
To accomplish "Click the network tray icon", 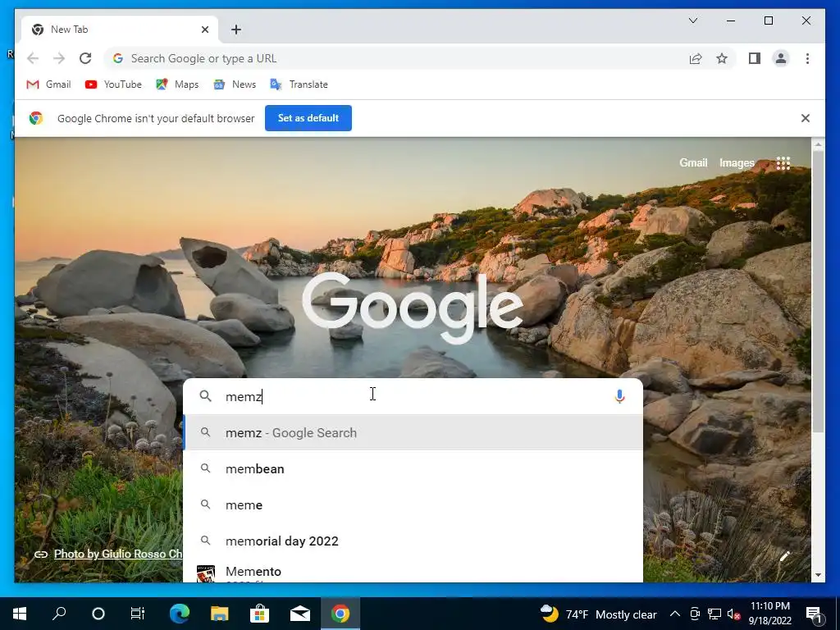I will click(x=714, y=614).
